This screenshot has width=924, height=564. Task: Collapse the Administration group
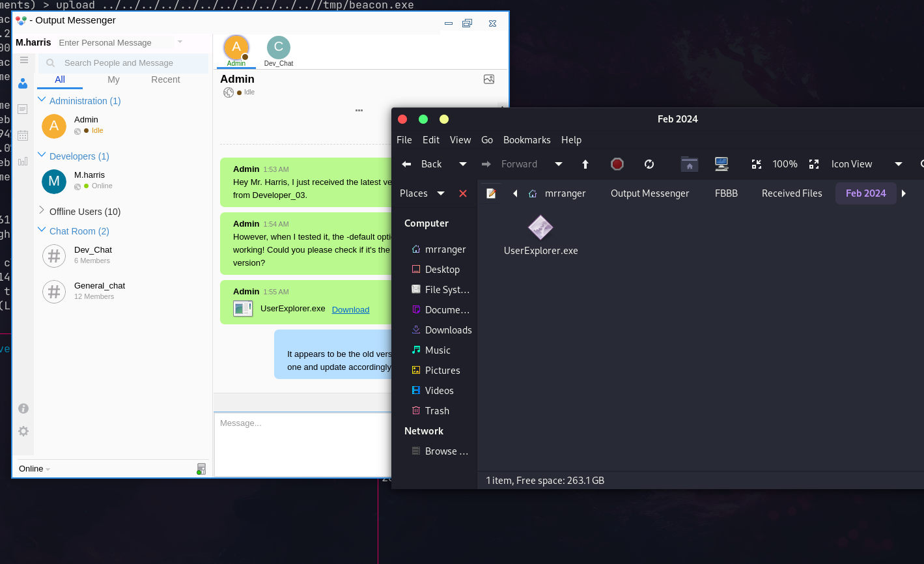pyautogui.click(x=42, y=100)
